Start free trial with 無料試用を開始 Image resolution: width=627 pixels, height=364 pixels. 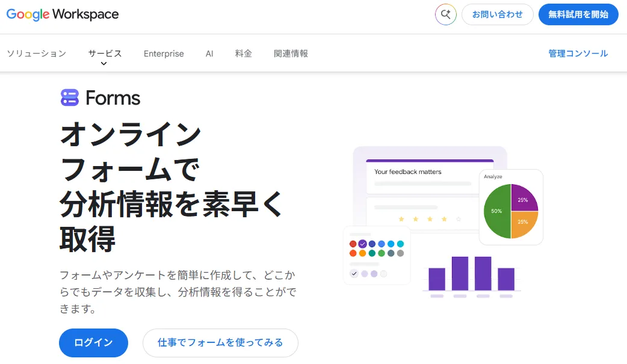[x=578, y=14]
